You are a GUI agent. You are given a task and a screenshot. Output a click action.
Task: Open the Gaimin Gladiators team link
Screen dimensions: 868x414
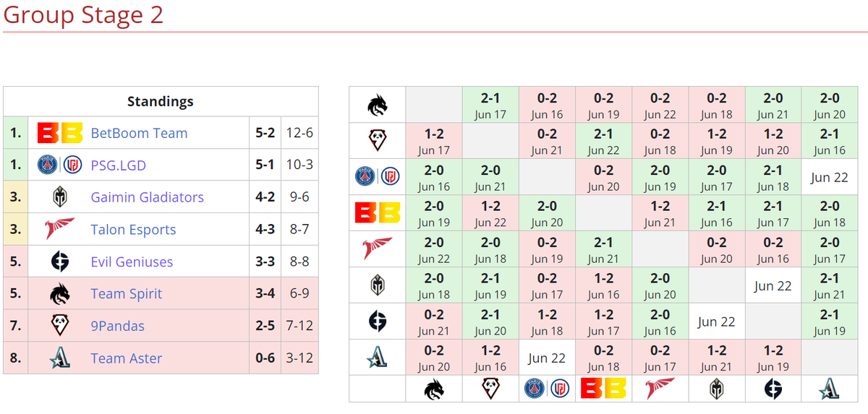point(148,197)
